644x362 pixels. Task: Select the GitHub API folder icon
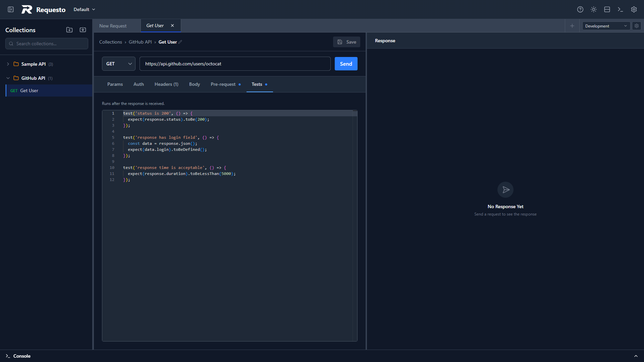tap(16, 78)
